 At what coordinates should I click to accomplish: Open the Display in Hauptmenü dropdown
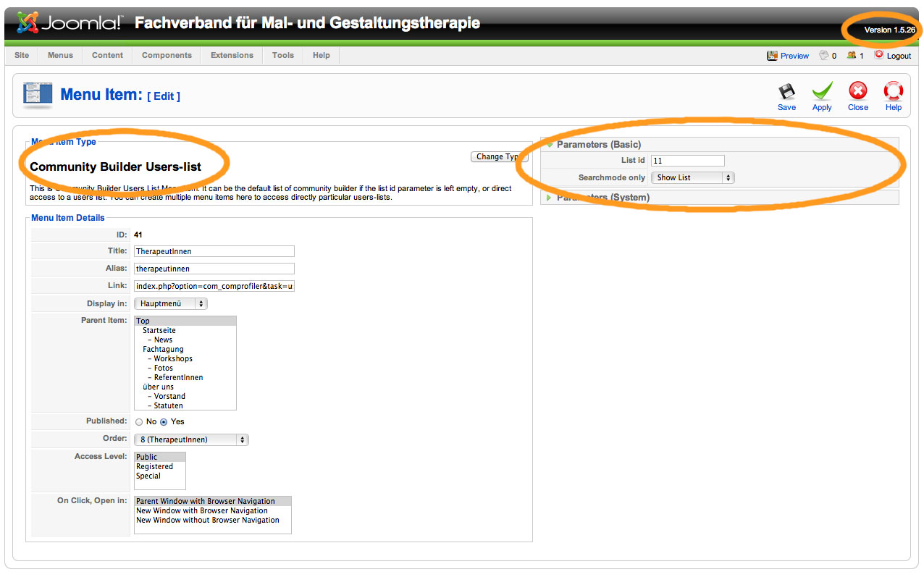pos(171,303)
